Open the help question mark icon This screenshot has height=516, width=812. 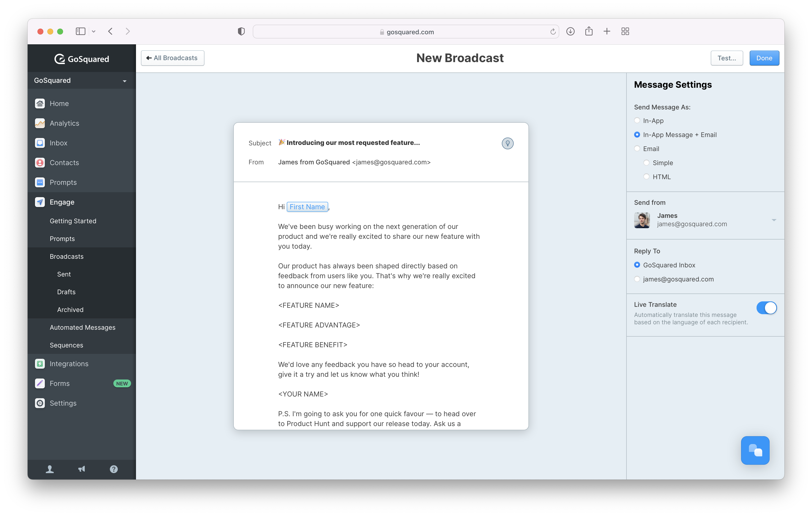(114, 469)
